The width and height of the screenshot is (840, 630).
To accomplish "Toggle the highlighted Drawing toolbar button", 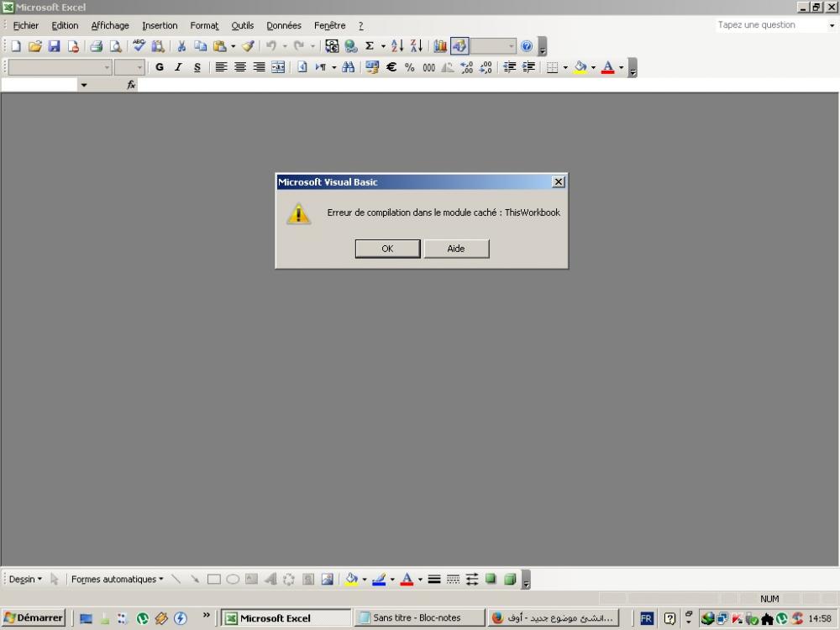I will [x=459, y=46].
